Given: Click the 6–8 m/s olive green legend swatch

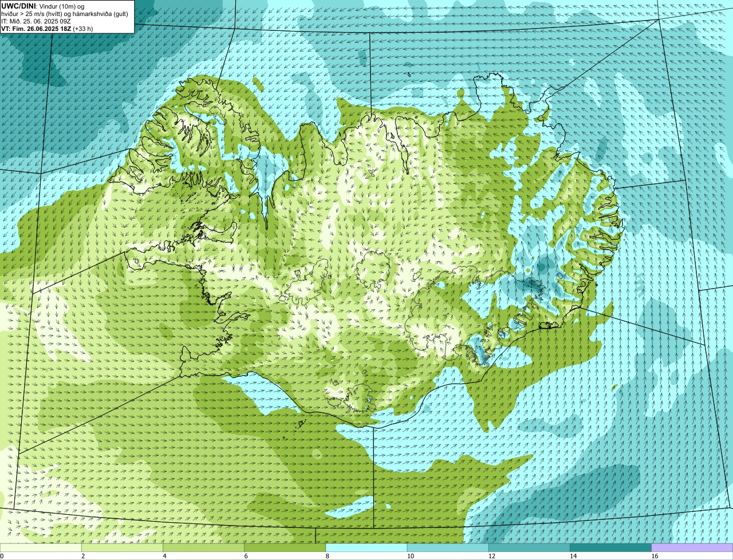Looking at the screenshot, I should pos(285,547).
